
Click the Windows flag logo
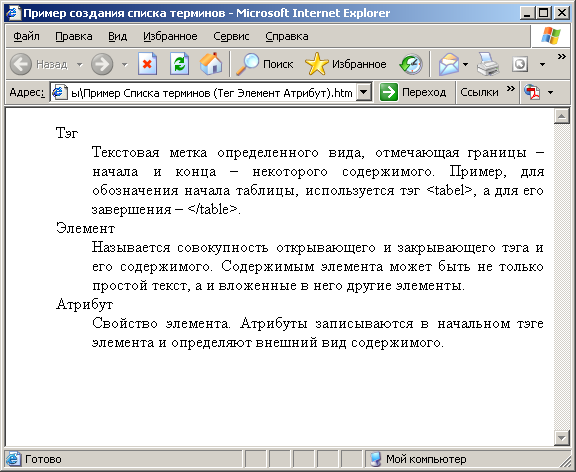pyautogui.click(x=551, y=36)
